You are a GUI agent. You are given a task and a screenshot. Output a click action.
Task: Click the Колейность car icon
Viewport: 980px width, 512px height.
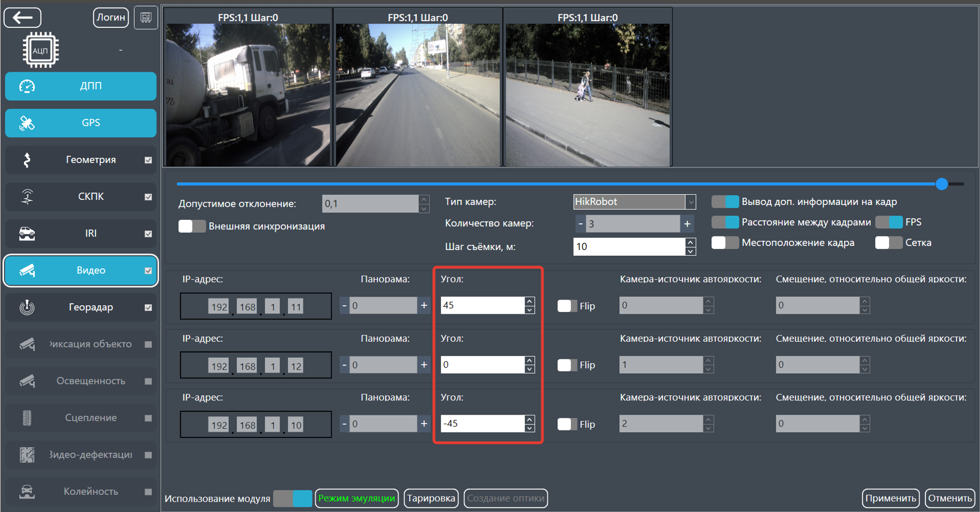pyautogui.click(x=27, y=491)
